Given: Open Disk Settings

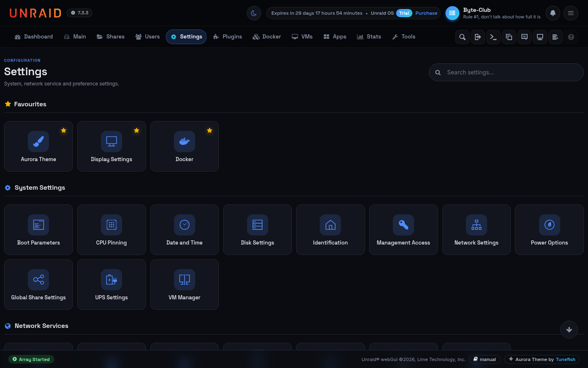Looking at the screenshot, I should point(257,230).
